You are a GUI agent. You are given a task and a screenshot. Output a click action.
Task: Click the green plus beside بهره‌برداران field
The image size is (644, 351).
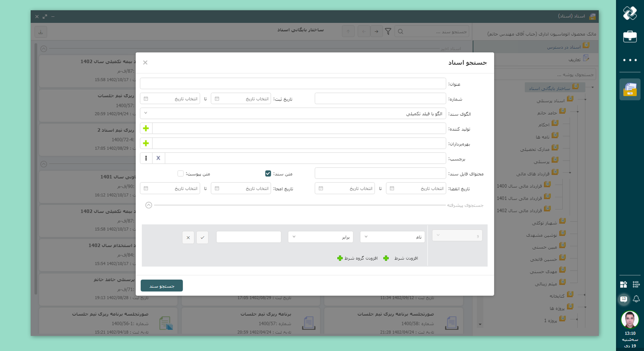[146, 143]
